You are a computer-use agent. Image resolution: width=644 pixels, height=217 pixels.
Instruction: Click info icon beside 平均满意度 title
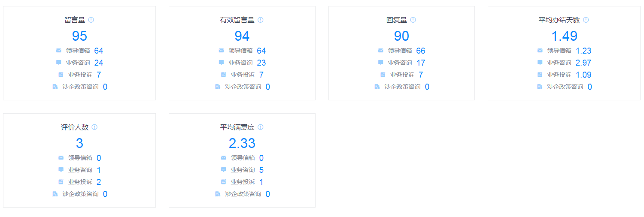point(261,127)
